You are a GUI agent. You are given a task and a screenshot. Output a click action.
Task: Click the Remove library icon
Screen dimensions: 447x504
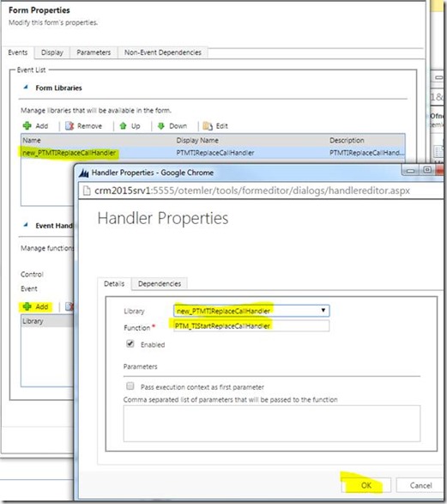click(x=69, y=125)
